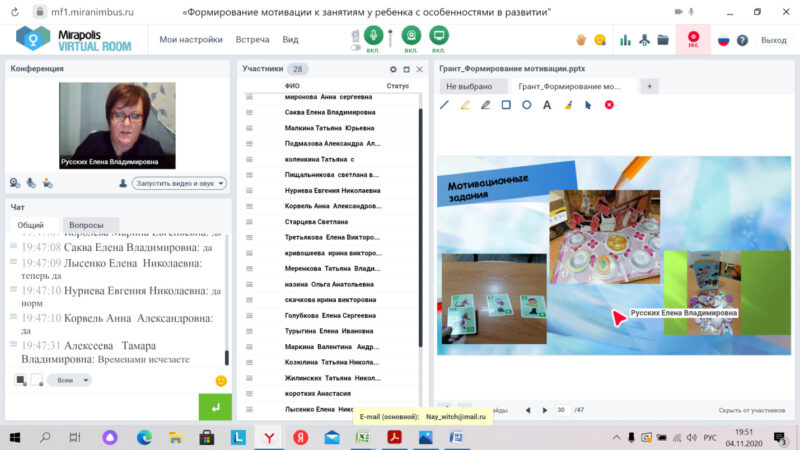Screen dimensions: 800x450
Task: Go to the previous slide arrow
Action: [x=528, y=410]
